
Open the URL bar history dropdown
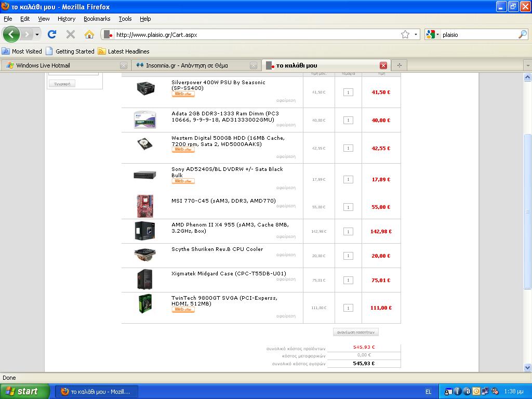coord(416,34)
